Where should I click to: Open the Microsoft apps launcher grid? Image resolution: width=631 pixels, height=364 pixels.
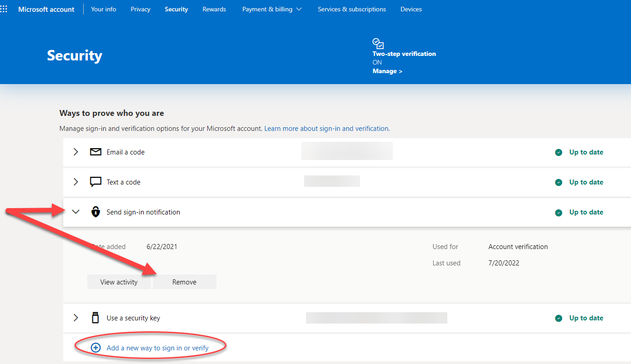[4, 9]
